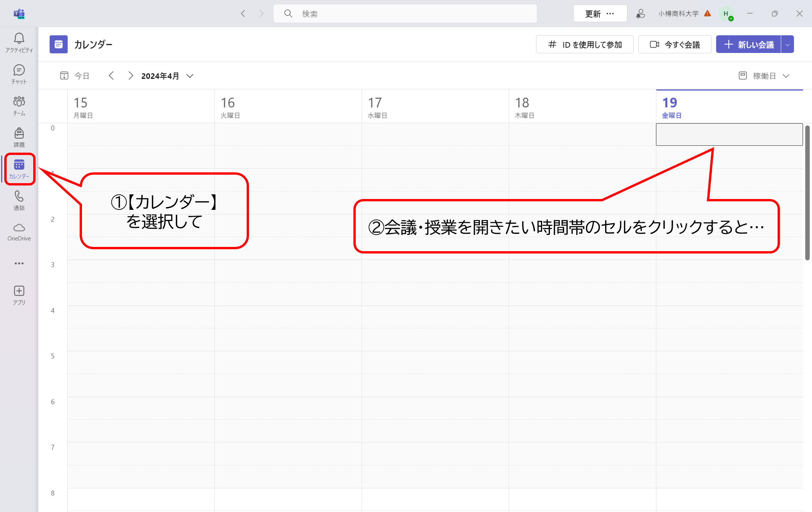The height and width of the screenshot is (512, 812).
Task: Select the Friday 19 midnight time cell
Action: [729, 134]
